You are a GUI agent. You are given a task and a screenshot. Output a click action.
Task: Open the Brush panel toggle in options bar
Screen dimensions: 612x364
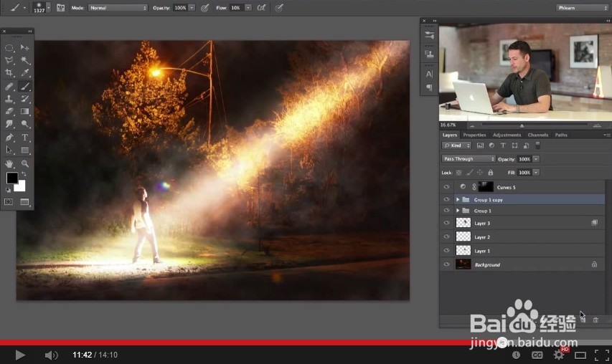coord(60,7)
